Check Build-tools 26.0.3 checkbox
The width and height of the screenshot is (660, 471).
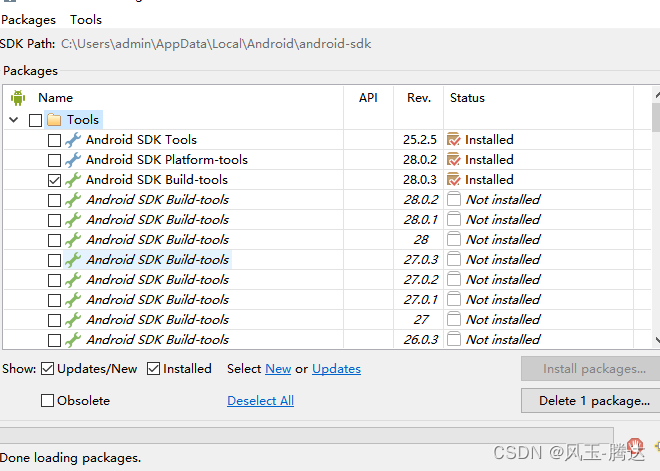pyautogui.click(x=54, y=341)
